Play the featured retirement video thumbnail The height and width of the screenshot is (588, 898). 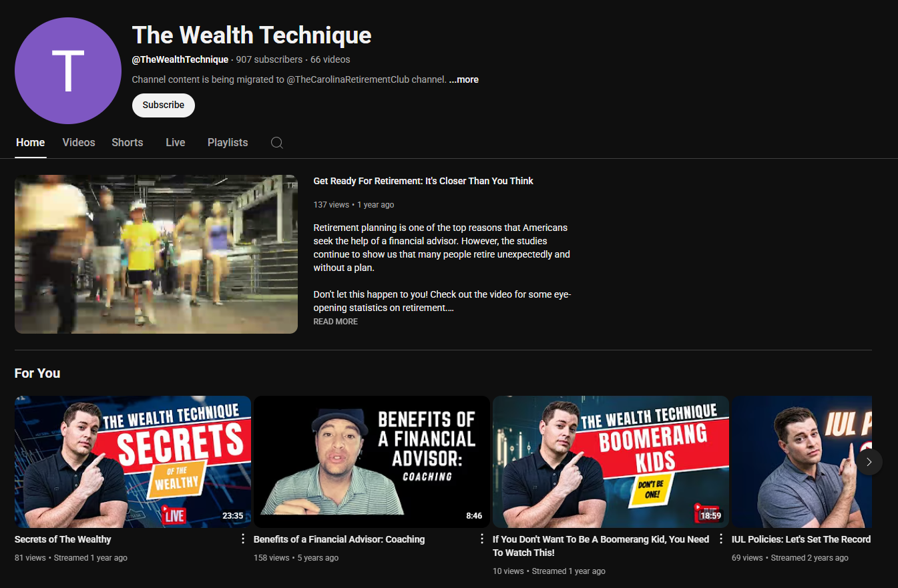pyautogui.click(x=156, y=254)
